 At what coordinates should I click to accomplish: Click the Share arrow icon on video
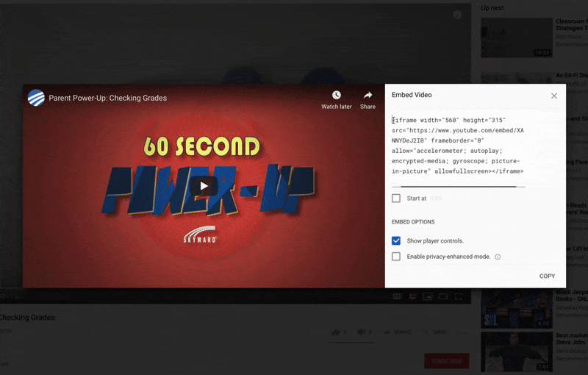(x=367, y=96)
